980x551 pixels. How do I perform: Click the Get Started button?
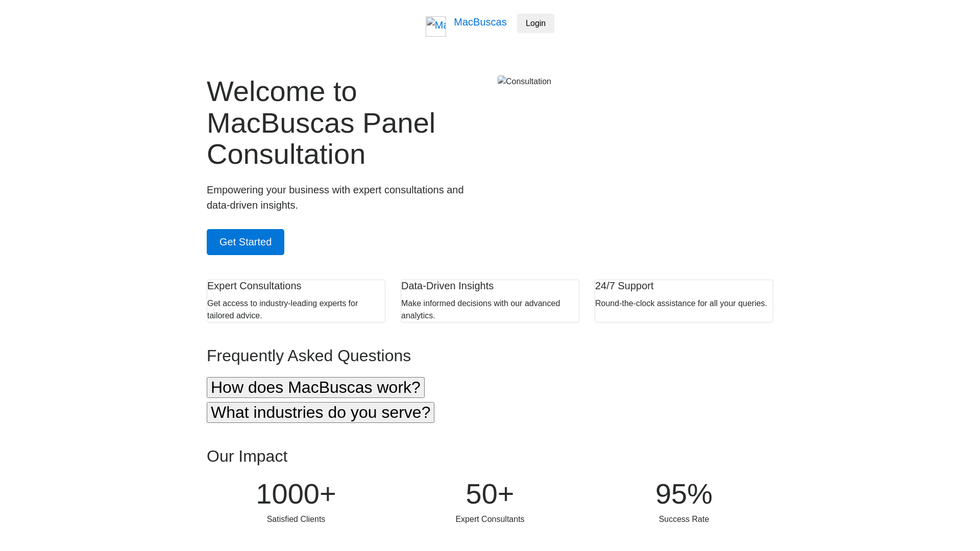[246, 242]
